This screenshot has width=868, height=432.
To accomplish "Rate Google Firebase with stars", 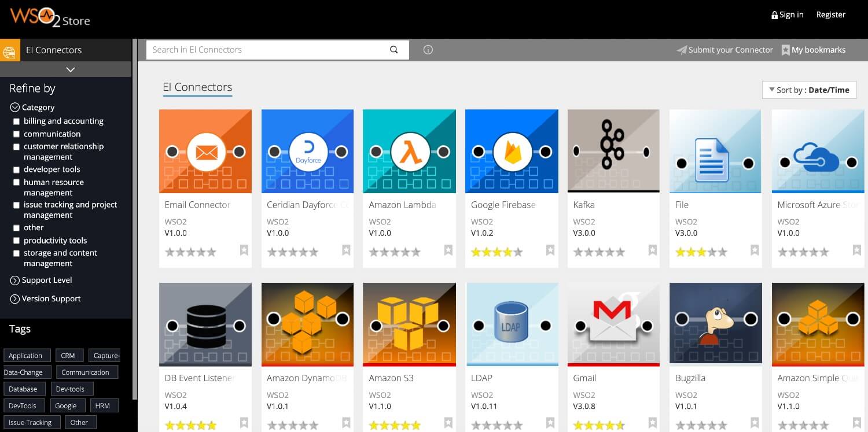I will [x=496, y=252].
